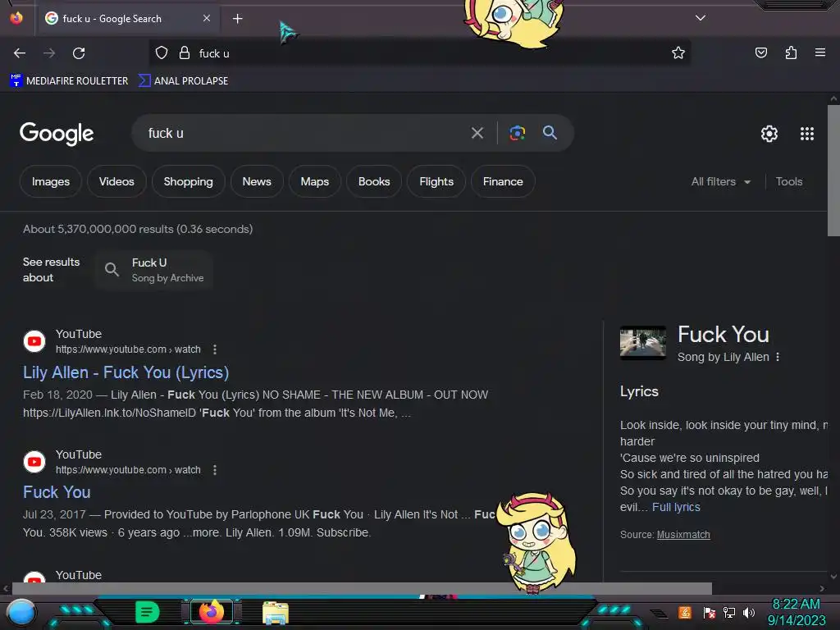Search by image with camera icon
Screen dimensions: 840x630
click(x=517, y=133)
